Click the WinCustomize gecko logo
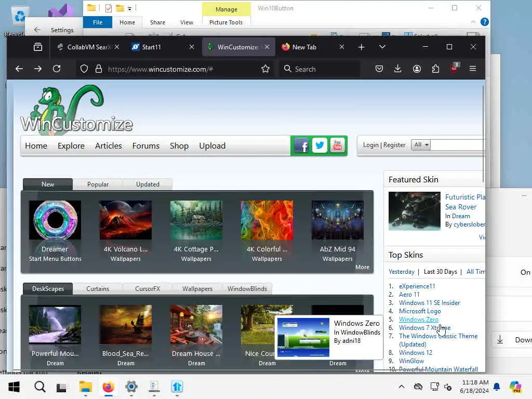Image resolution: width=532 pixels, height=399 pixels. click(x=77, y=109)
